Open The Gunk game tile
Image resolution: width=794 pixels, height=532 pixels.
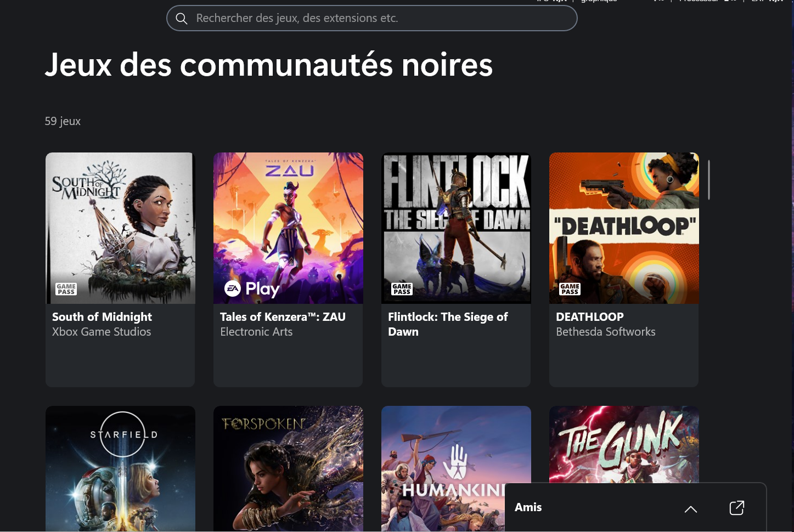tap(624, 444)
